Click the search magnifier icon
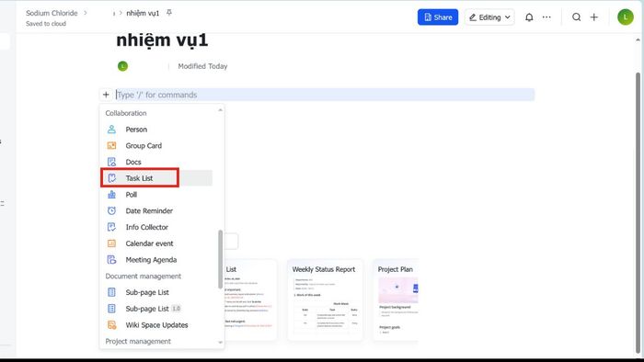 point(576,17)
